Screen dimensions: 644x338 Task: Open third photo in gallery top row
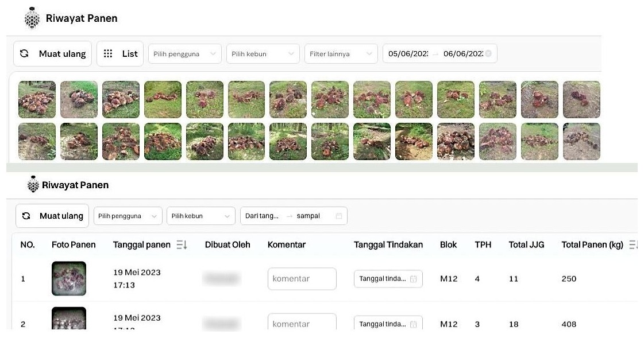pyautogui.click(x=121, y=100)
